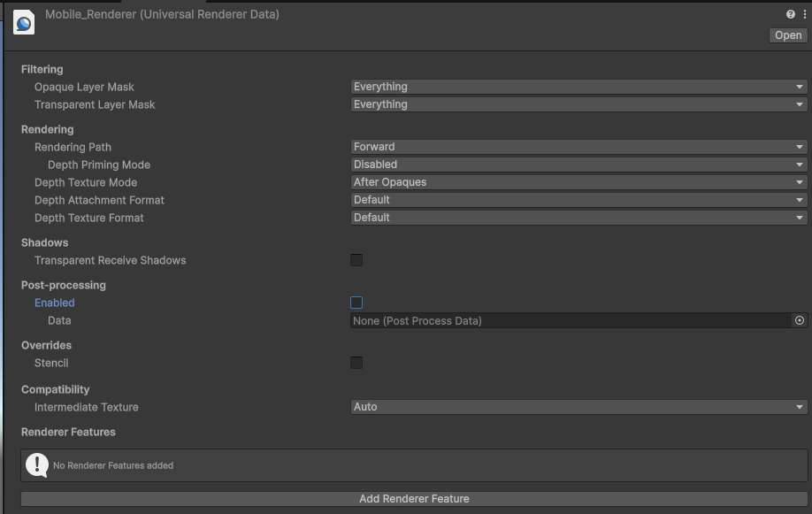Open the inspector kebab menu icon
The image size is (812, 514).
804,14
